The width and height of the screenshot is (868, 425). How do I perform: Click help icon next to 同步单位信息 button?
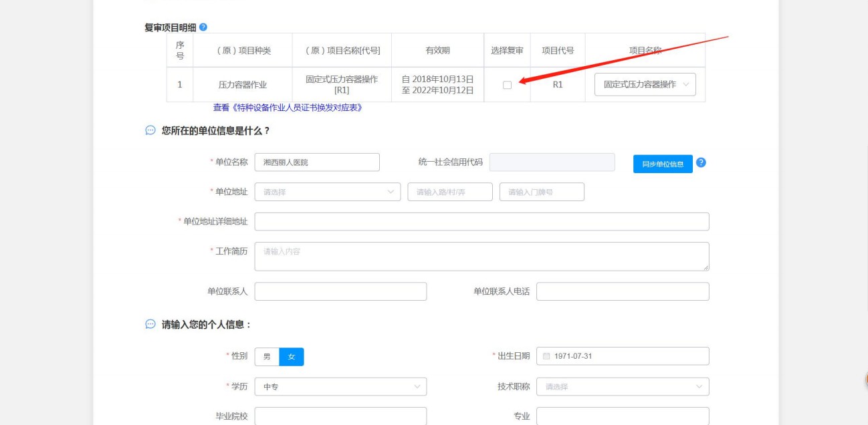701,163
